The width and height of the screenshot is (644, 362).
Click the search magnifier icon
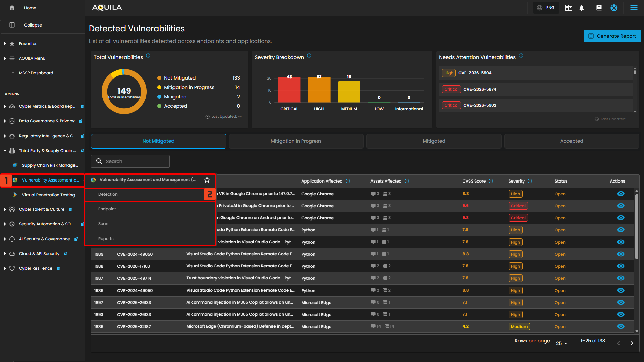[99, 161]
